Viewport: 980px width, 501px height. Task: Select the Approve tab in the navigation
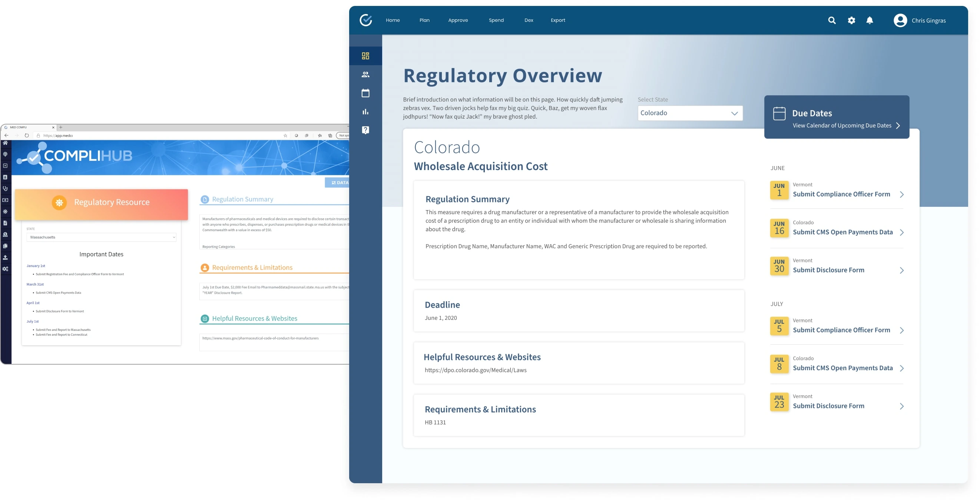click(x=458, y=20)
